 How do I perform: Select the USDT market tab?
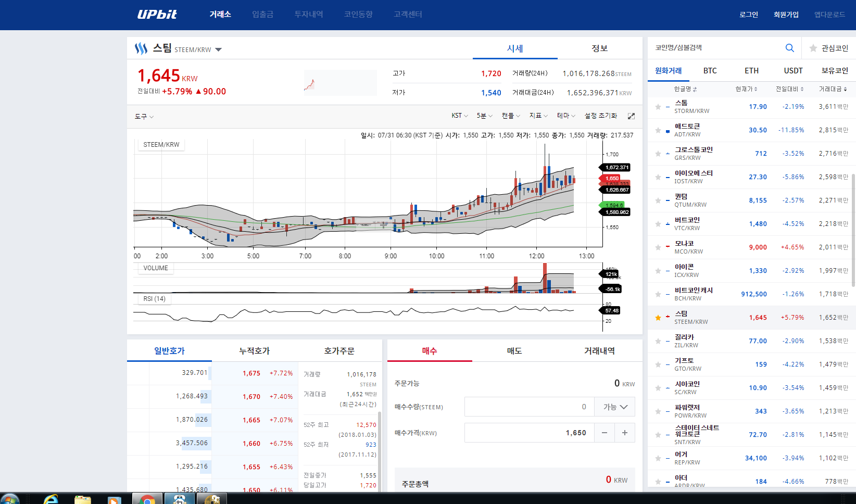click(x=794, y=71)
